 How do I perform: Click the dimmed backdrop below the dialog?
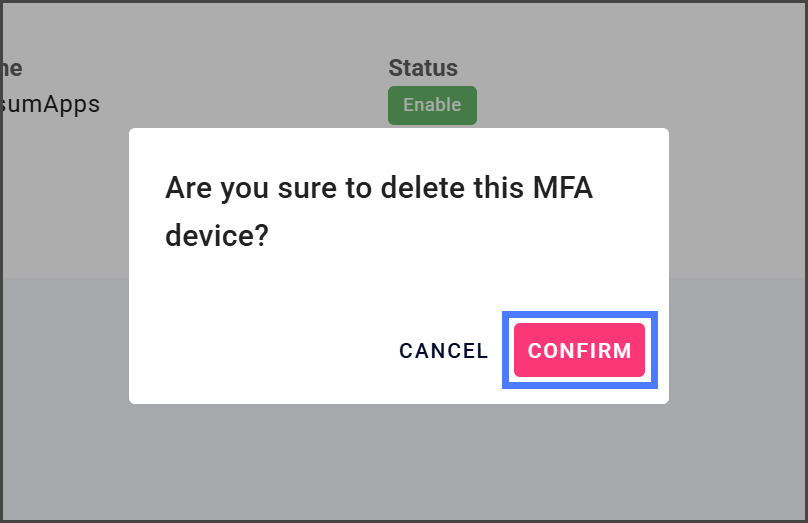(x=400, y=460)
